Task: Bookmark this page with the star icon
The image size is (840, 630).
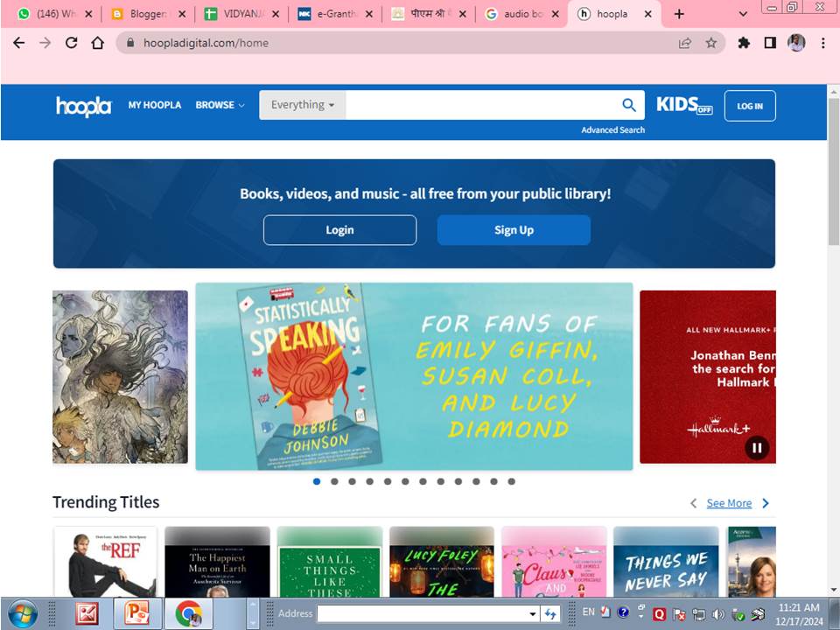Action: 710,43
